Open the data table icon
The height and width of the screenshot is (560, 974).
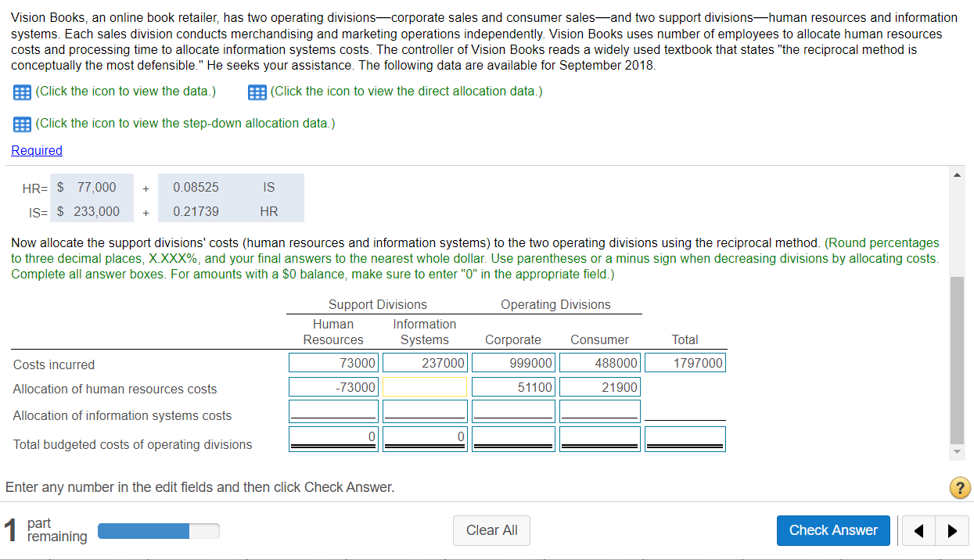click(x=23, y=92)
